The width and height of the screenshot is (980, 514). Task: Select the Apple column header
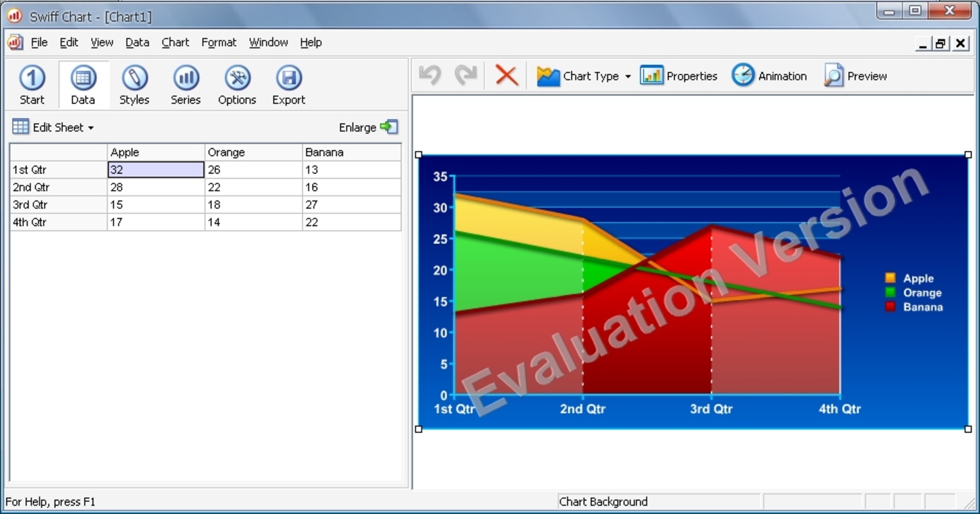click(x=155, y=152)
